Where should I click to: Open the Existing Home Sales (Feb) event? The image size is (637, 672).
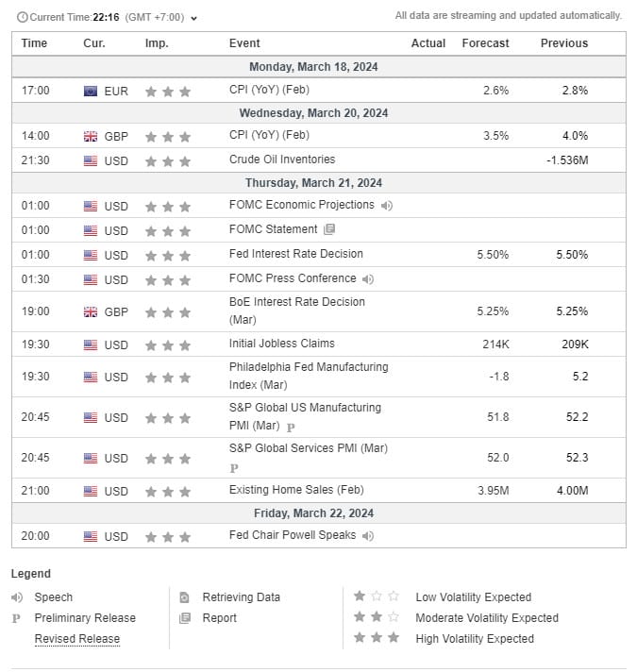(x=295, y=490)
